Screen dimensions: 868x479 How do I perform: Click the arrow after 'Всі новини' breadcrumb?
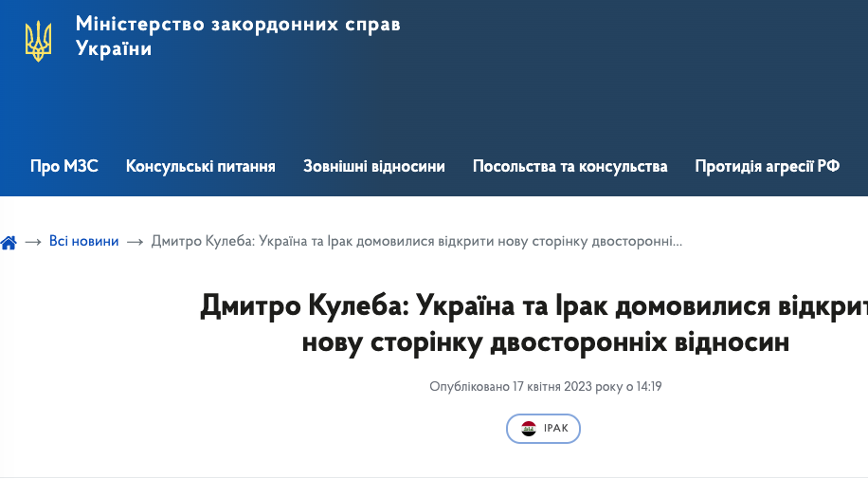click(135, 242)
